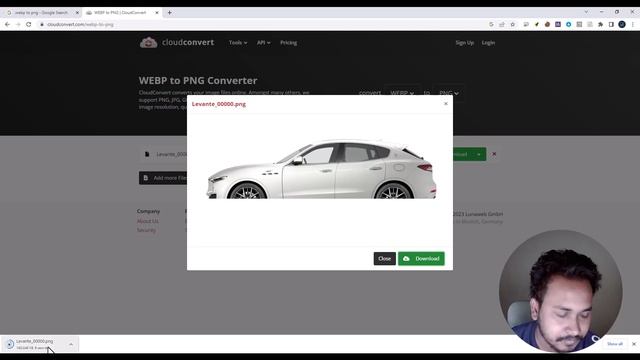Screen dimensions: 640x360
Task: Click the Add more Files button
Action: 163,178
